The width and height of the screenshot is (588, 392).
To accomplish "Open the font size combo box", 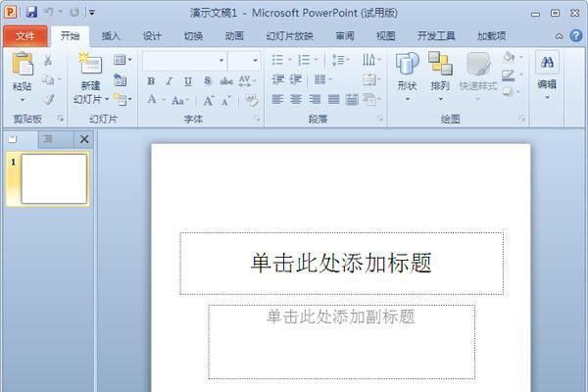I will coord(244,61).
